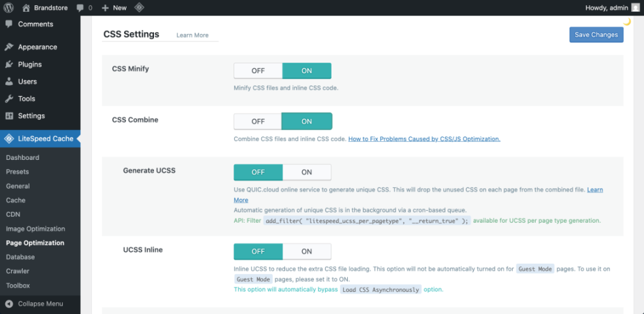Click the UCSS Inline label
The height and width of the screenshot is (314, 644).
(143, 249)
